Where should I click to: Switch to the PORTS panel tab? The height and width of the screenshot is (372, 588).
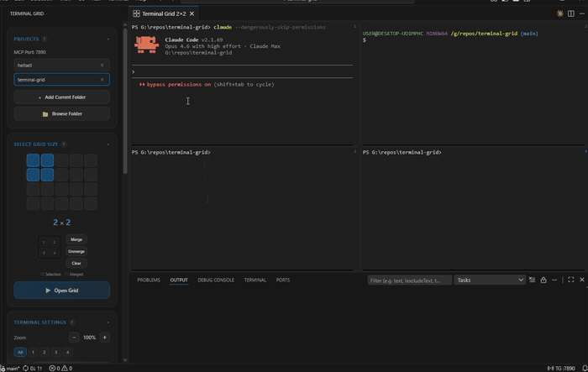coord(283,280)
